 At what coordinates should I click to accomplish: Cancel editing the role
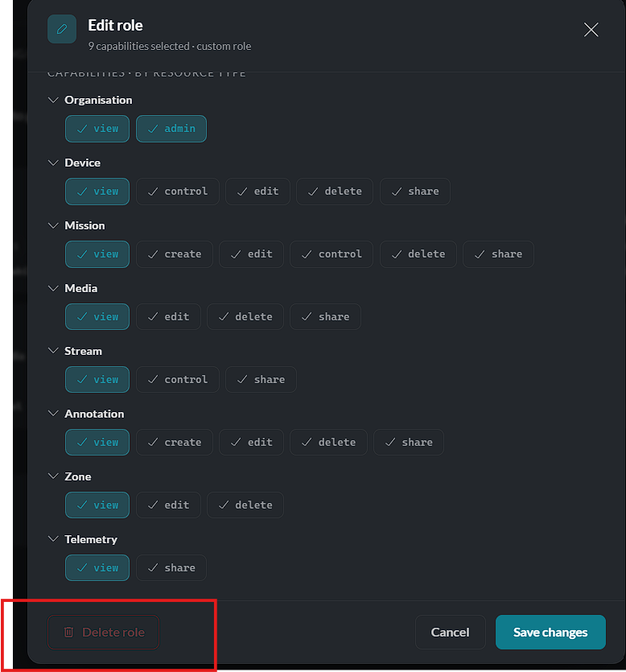pos(451,632)
